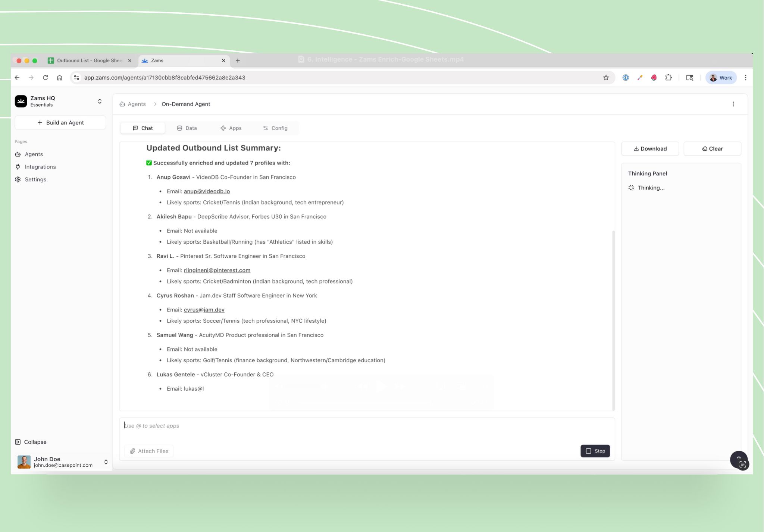Open Settings page in sidebar
The width and height of the screenshot is (764, 532).
pos(35,179)
